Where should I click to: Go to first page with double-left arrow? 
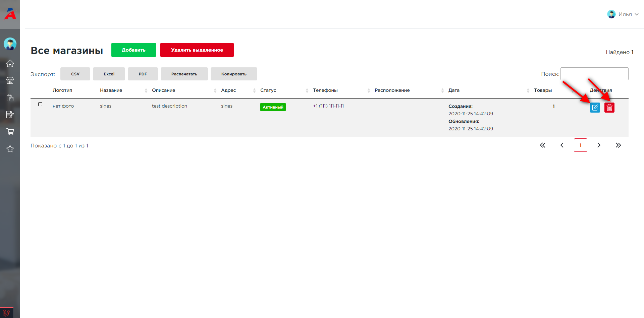coord(543,145)
